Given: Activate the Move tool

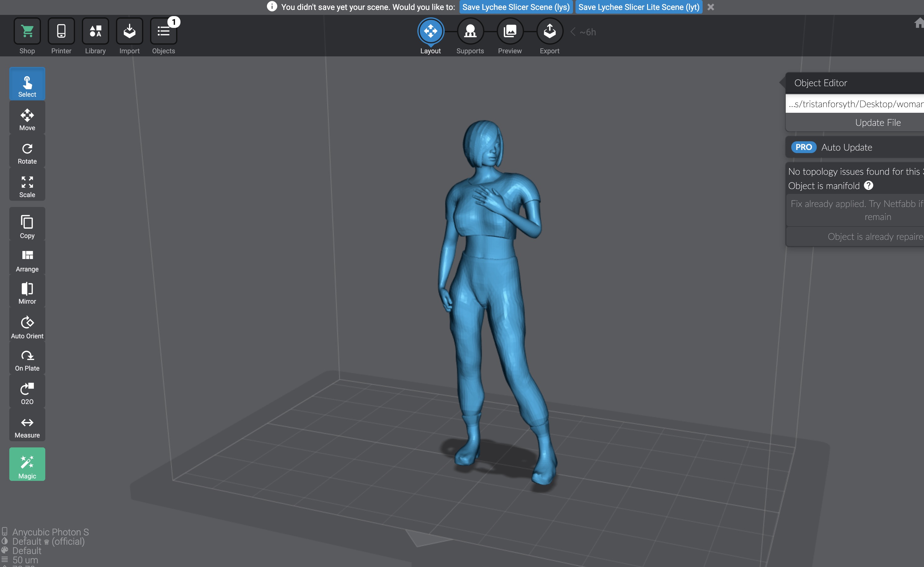Looking at the screenshot, I should (x=27, y=117).
